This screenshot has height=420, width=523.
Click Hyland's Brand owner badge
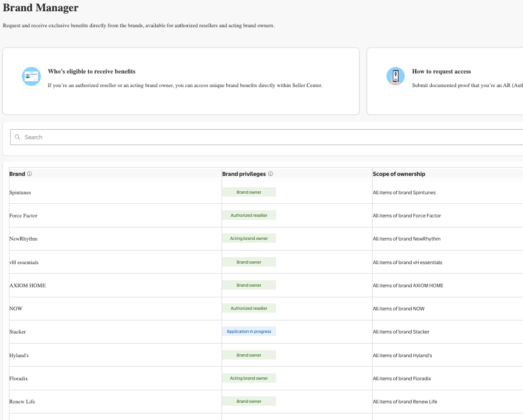pyautogui.click(x=249, y=355)
